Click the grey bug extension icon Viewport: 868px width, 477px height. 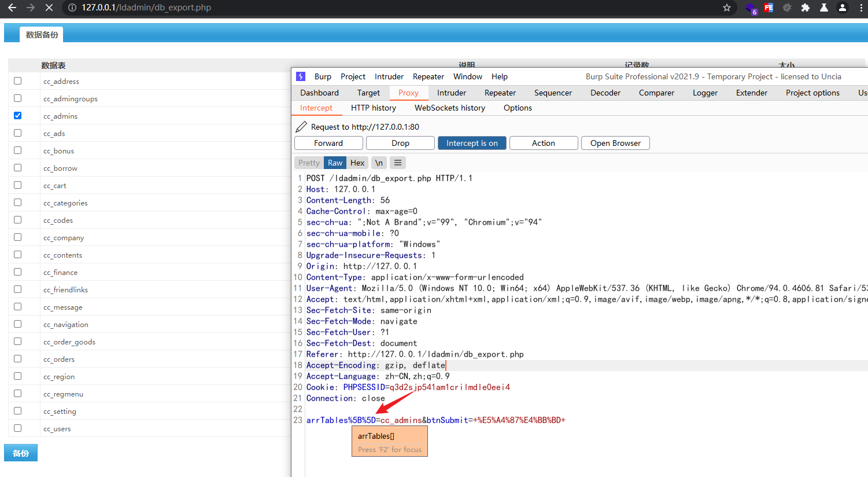(x=787, y=8)
